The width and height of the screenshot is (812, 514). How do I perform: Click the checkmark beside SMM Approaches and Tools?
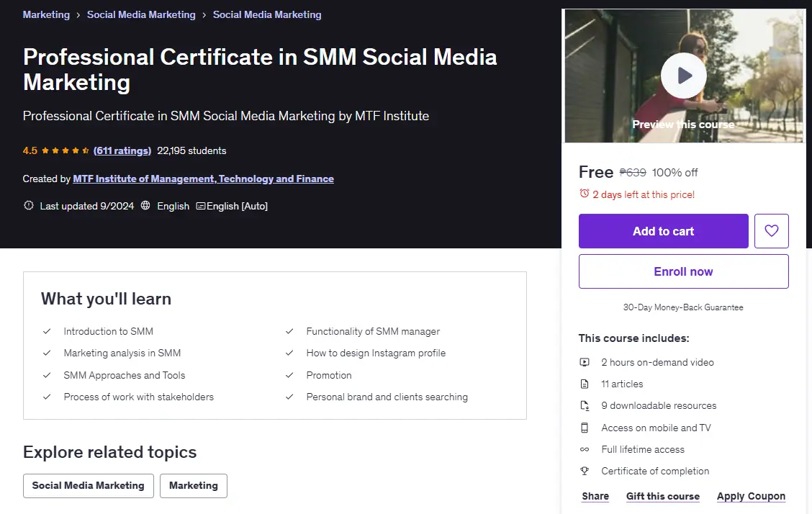pos(47,375)
